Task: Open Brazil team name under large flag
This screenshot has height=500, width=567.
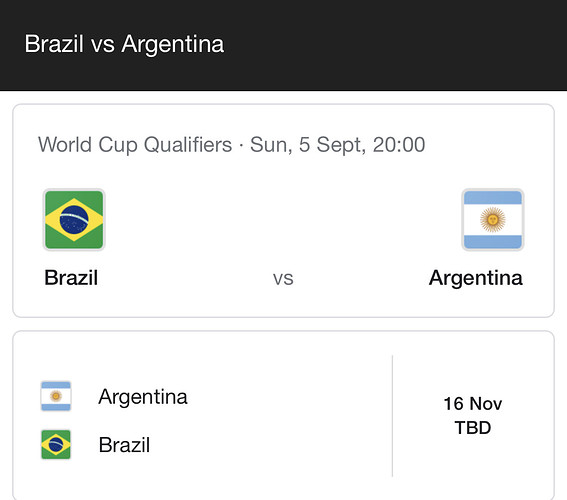Action: [x=71, y=278]
